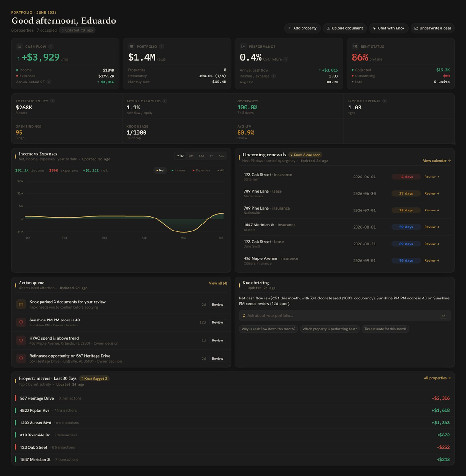
Task: Review 123 Oak Street insurance renewal
Action: (432, 177)
